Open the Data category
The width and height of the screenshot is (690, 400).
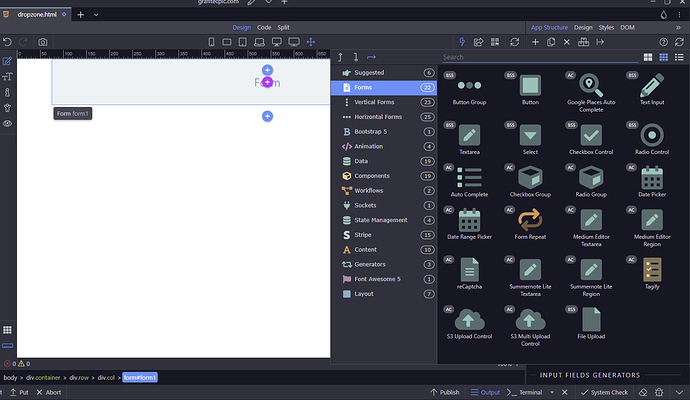click(x=384, y=161)
